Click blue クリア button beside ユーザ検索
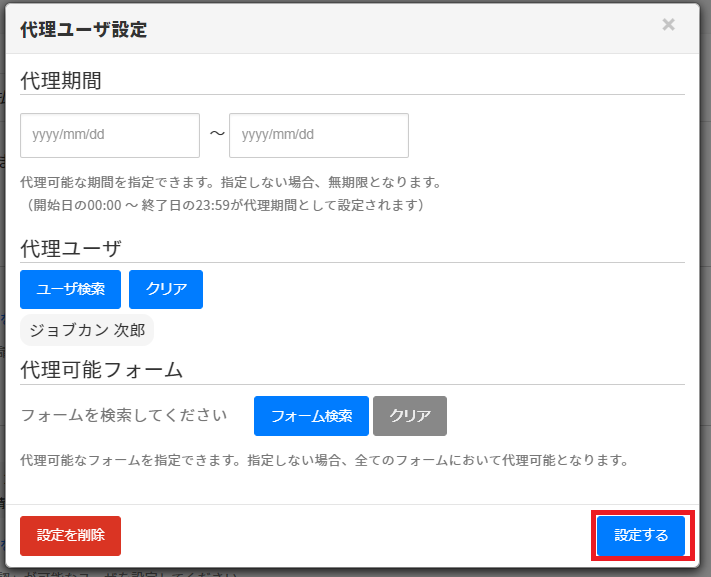This screenshot has width=711, height=577. (x=166, y=289)
